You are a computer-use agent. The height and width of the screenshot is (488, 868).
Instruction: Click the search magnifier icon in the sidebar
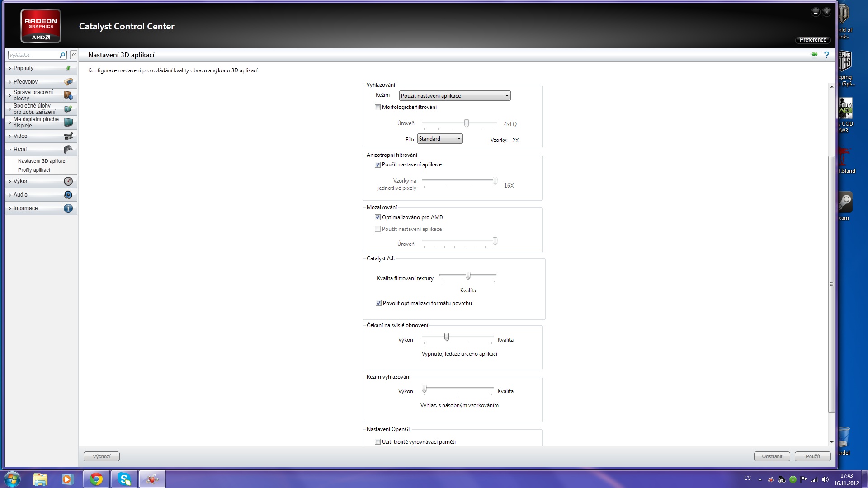click(x=62, y=55)
